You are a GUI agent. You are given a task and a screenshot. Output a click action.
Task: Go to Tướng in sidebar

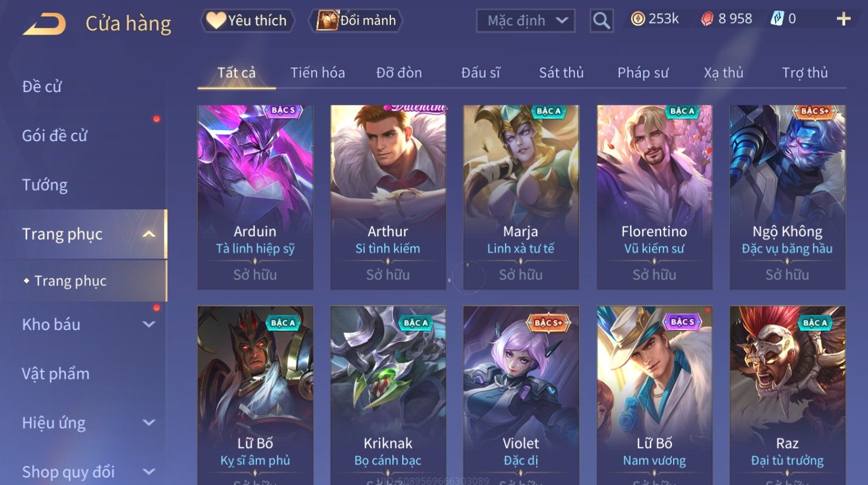pyautogui.click(x=45, y=185)
